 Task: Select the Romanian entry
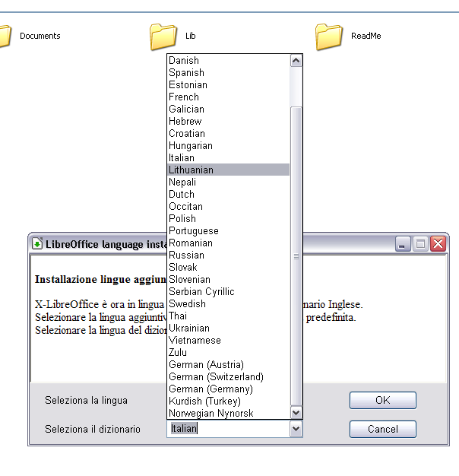click(228, 243)
